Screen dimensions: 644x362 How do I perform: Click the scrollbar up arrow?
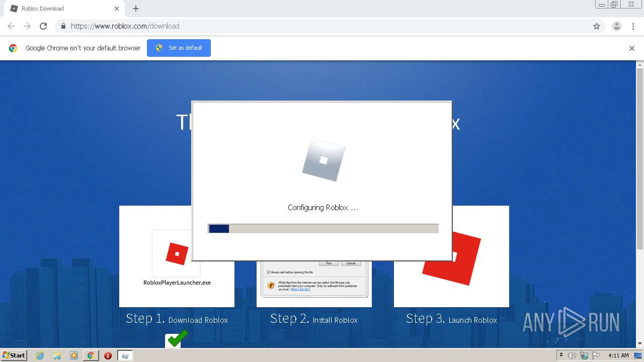click(x=640, y=65)
